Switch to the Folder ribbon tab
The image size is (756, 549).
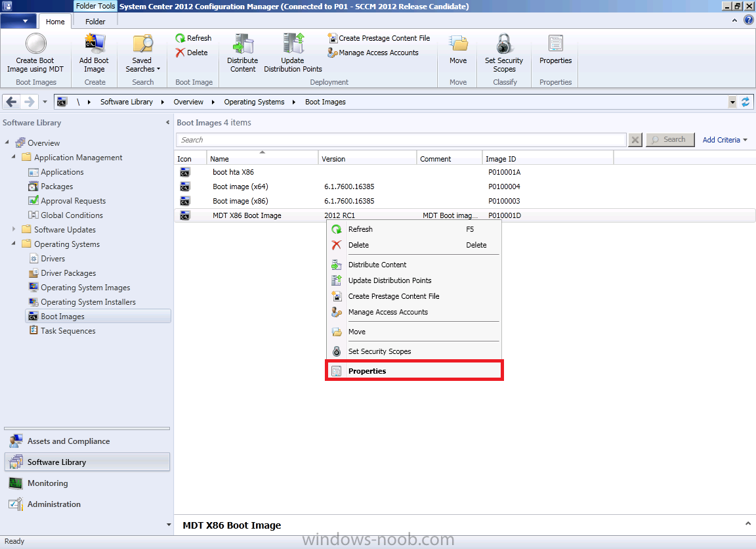tap(95, 22)
